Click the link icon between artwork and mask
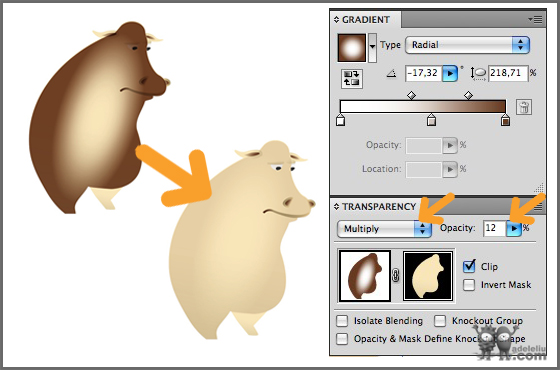Screen dimensions: 560x370 pyautogui.click(x=396, y=276)
